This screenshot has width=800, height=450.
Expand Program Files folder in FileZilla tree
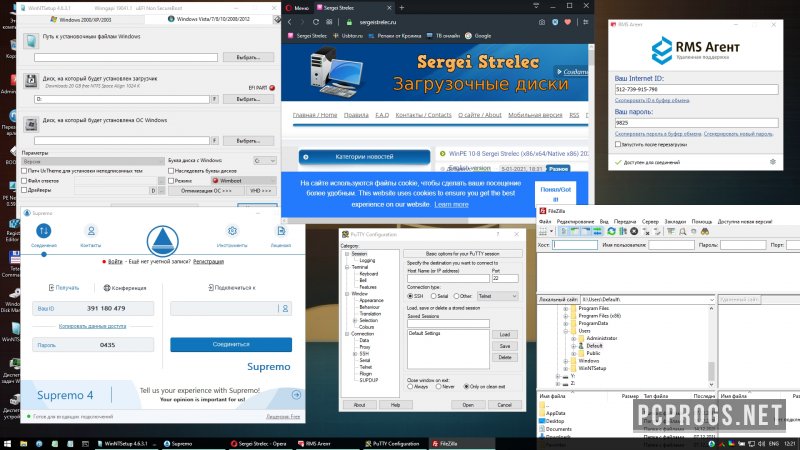click(x=565, y=309)
